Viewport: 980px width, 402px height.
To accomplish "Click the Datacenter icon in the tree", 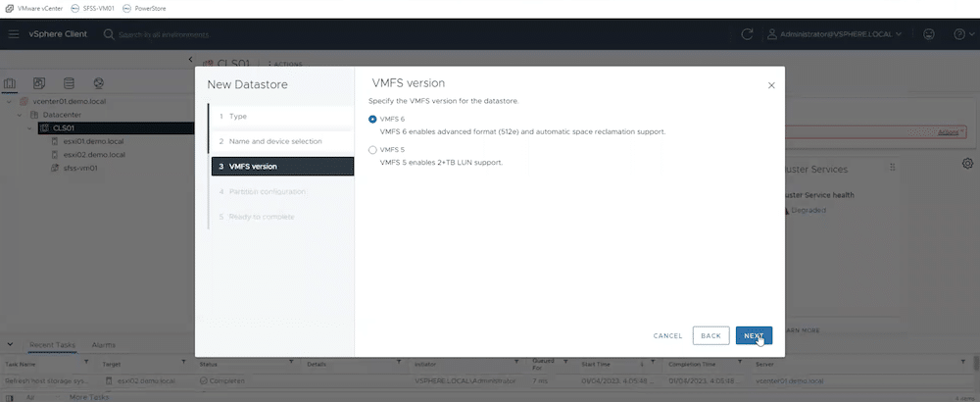I will 34,115.
